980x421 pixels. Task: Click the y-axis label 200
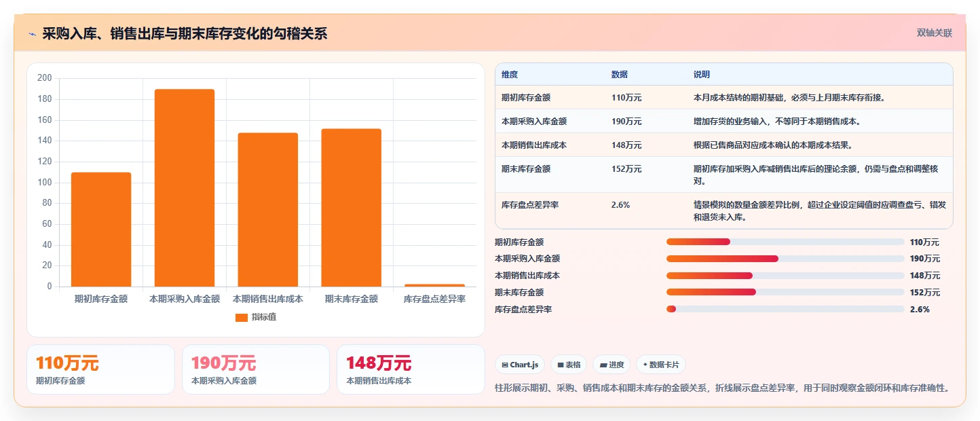pyautogui.click(x=45, y=79)
